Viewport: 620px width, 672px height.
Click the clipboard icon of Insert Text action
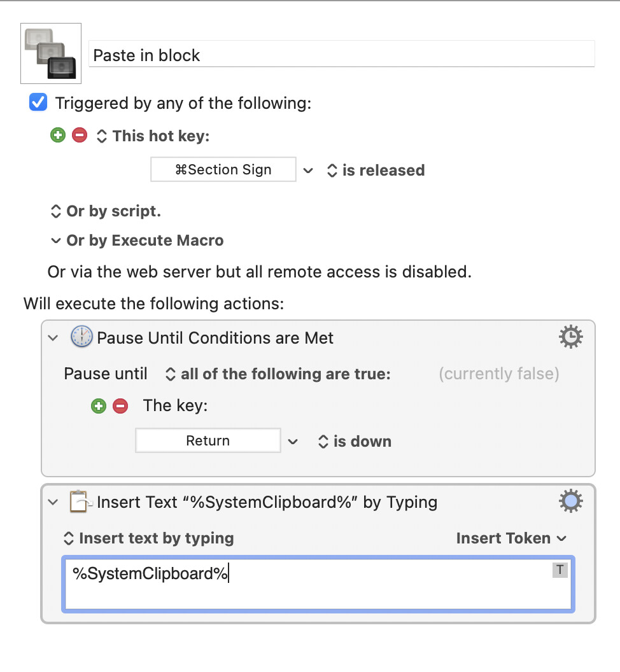click(81, 502)
